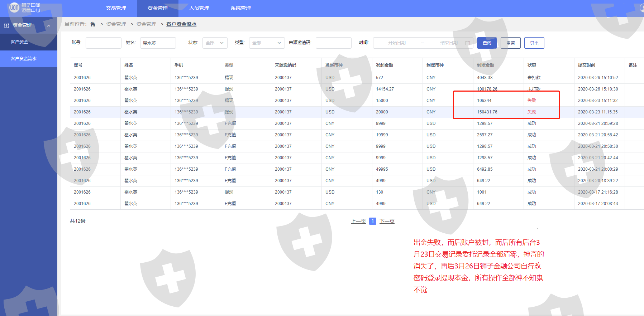Go to 上一页 previous page

click(358, 221)
